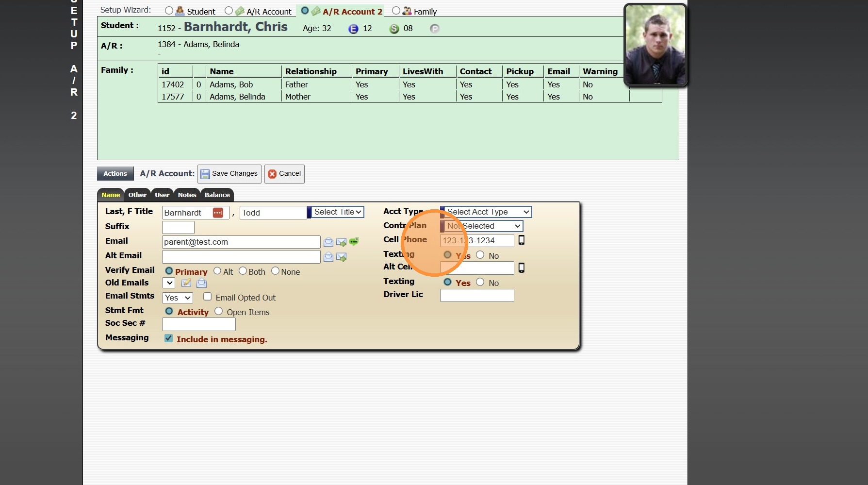Set Verify Email to Alt
Viewport: 868px width, 485px height.
(217, 271)
